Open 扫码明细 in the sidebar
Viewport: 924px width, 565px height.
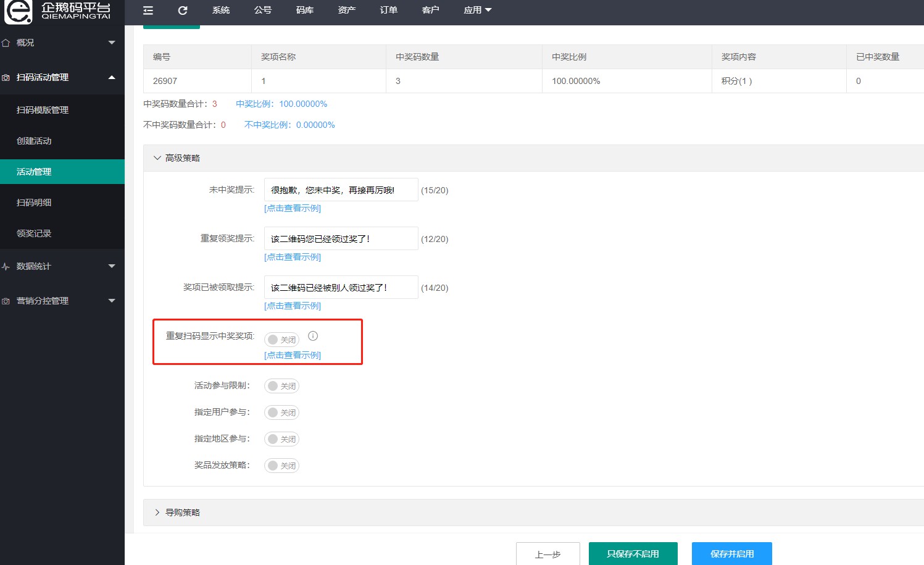coord(35,203)
